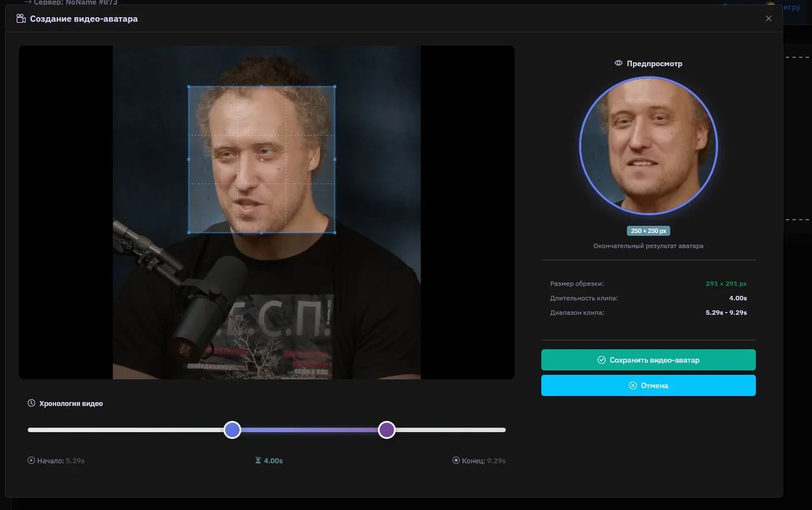The image size is (812, 510).
Task: Click the circular avatar preview image
Action: (x=648, y=146)
